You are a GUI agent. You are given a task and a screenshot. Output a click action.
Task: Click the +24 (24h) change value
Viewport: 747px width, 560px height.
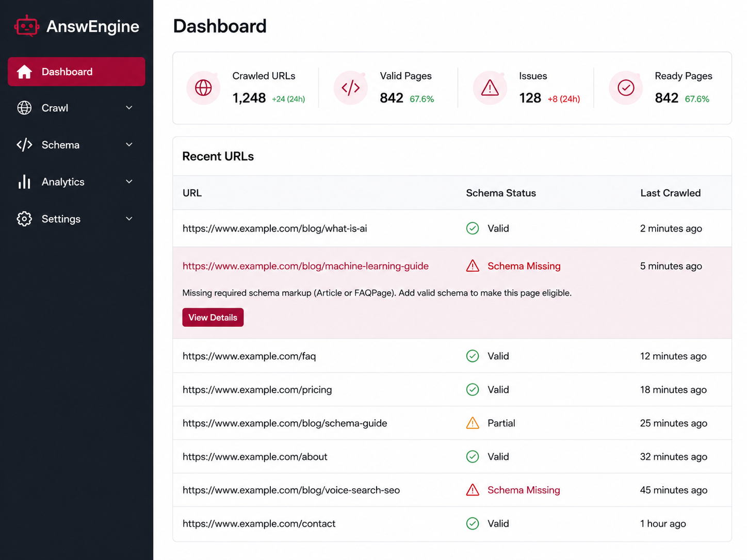pos(288,99)
